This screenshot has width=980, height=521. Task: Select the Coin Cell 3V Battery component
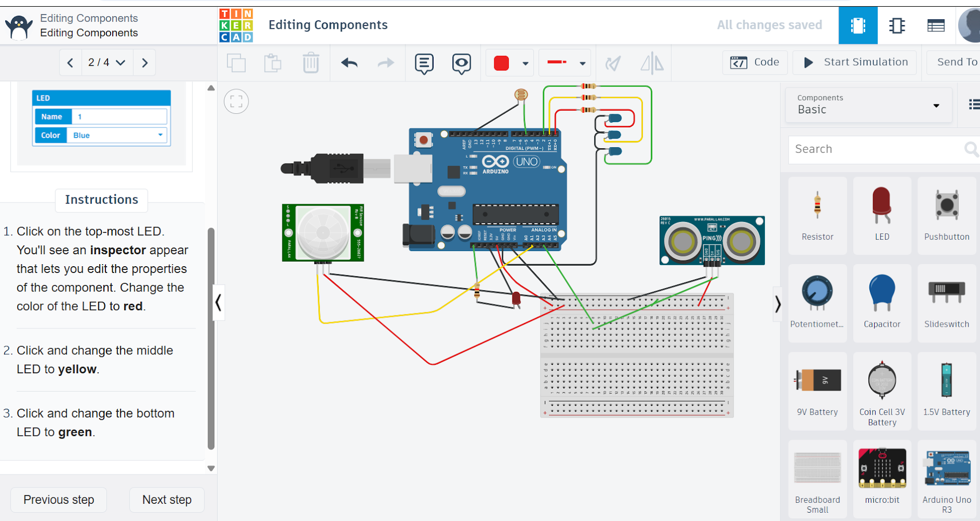pyautogui.click(x=882, y=390)
